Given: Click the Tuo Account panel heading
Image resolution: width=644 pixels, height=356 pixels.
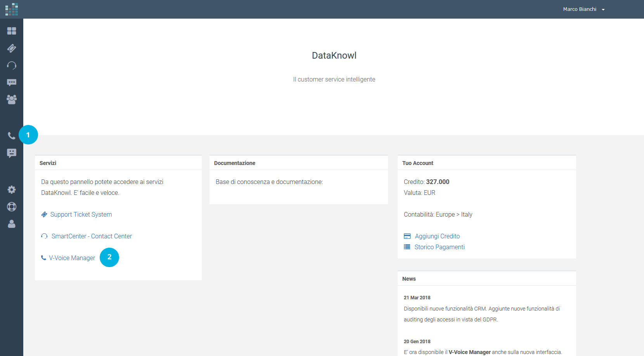Looking at the screenshot, I should pos(418,163).
